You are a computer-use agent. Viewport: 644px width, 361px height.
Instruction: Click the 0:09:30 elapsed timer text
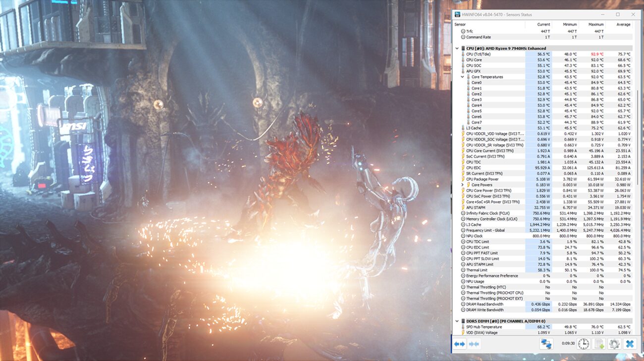568,343
